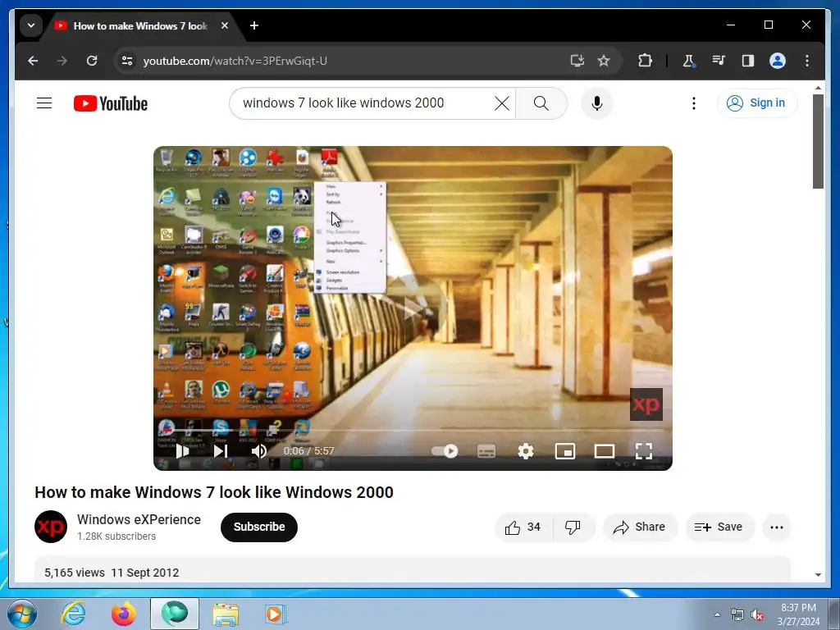Open YouTube settings three-dot menu
840x630 pixels.
(694, 103)
